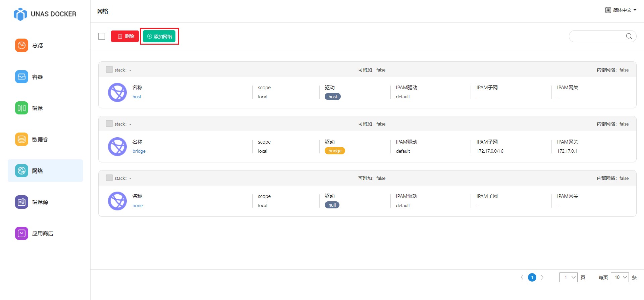644x300 pixels.
Task: Toggle the select-all checkbox beside 删除
Action: [x=102, y=36]
